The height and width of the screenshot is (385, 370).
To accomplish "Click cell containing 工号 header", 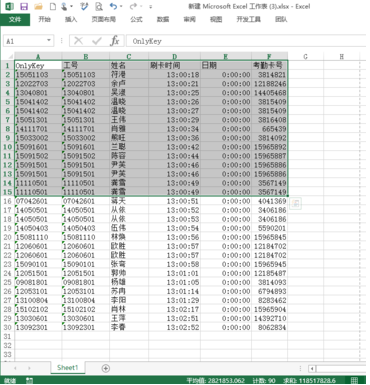I will point(86,65).
